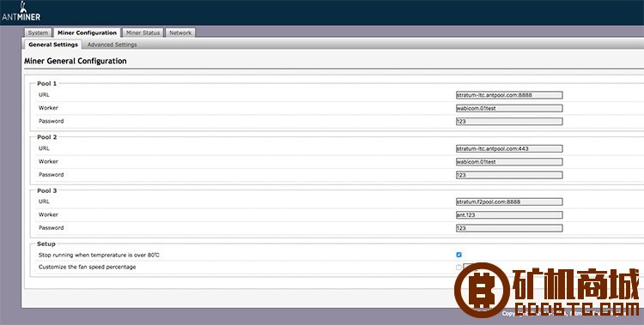Open the System tab
This screenshot has height=325, width=644.
[x=38, y=33]
